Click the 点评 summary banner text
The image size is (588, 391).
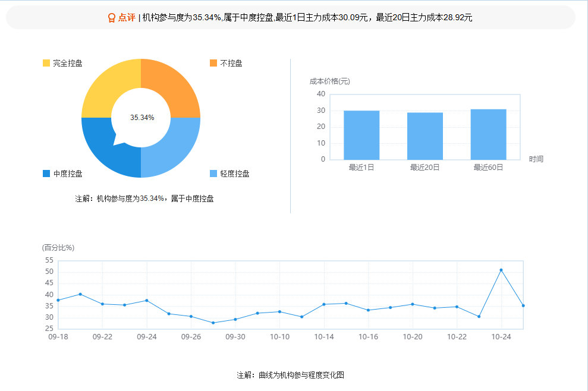pyautogui.click(x=307, y=18)
